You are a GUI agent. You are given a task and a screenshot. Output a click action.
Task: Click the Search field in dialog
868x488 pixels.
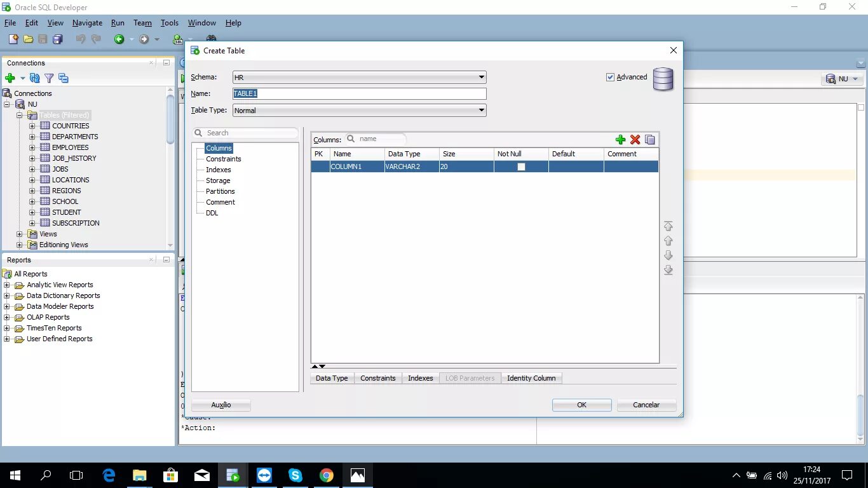245,133
